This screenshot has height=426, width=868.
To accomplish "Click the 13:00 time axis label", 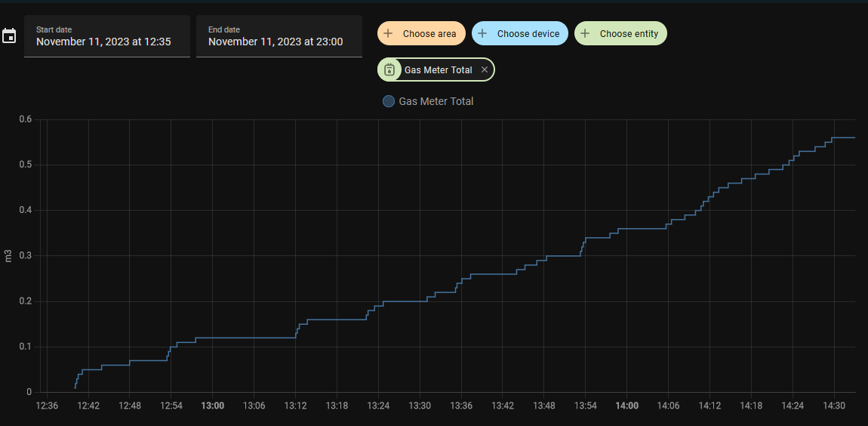I will tap(212, 406).
